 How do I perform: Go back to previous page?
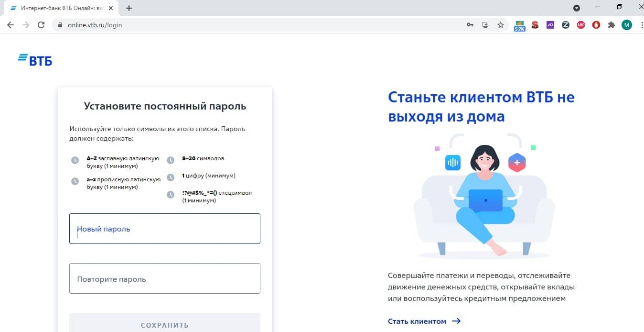(x=11, y=25)
